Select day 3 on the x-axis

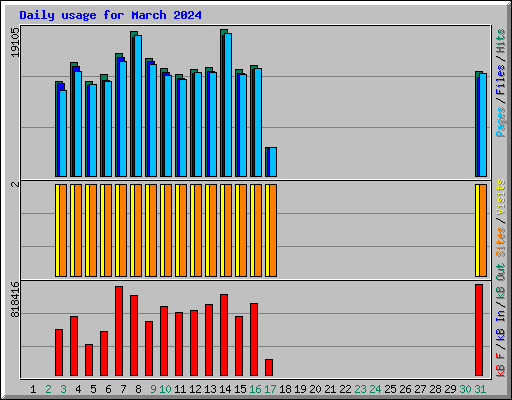(x=63, y=389)
